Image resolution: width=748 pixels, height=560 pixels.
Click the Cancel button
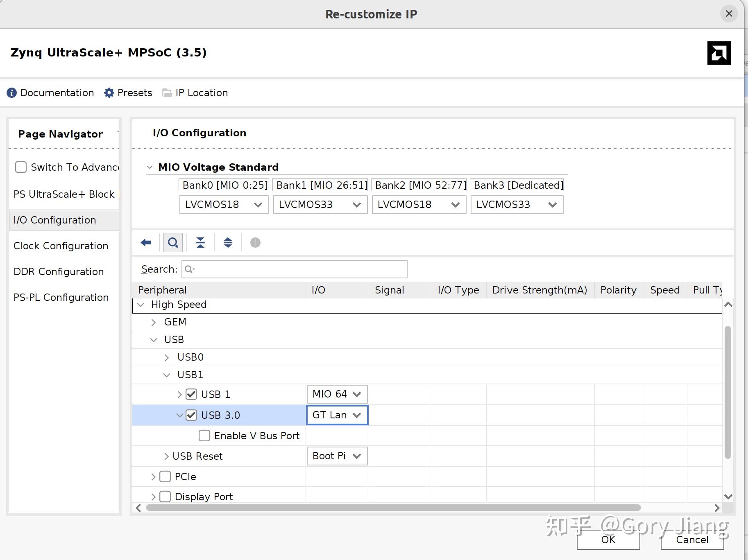coord(691,540)
